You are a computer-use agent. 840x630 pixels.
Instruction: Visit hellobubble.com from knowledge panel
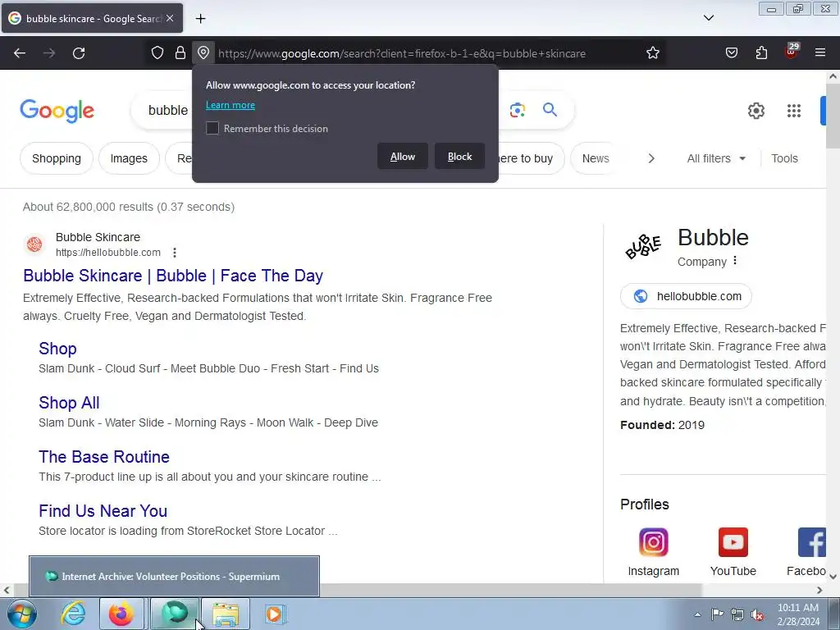(x=686, y=296)
